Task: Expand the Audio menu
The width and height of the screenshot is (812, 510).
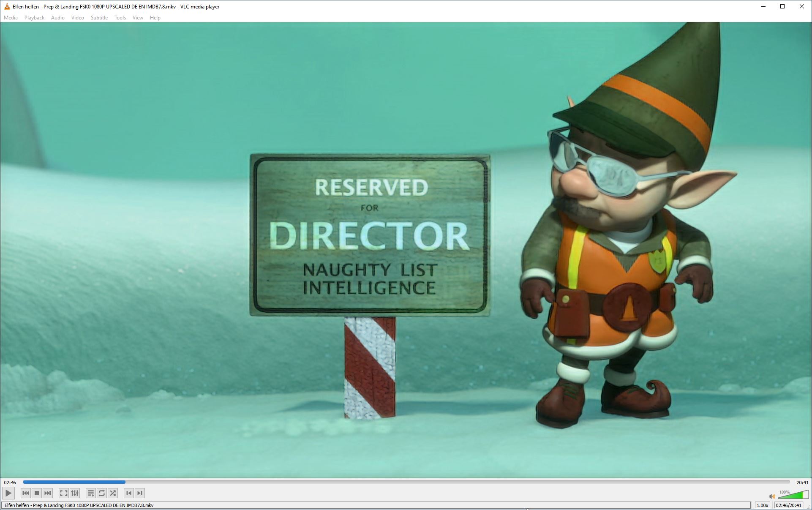Action: [58, 18]
